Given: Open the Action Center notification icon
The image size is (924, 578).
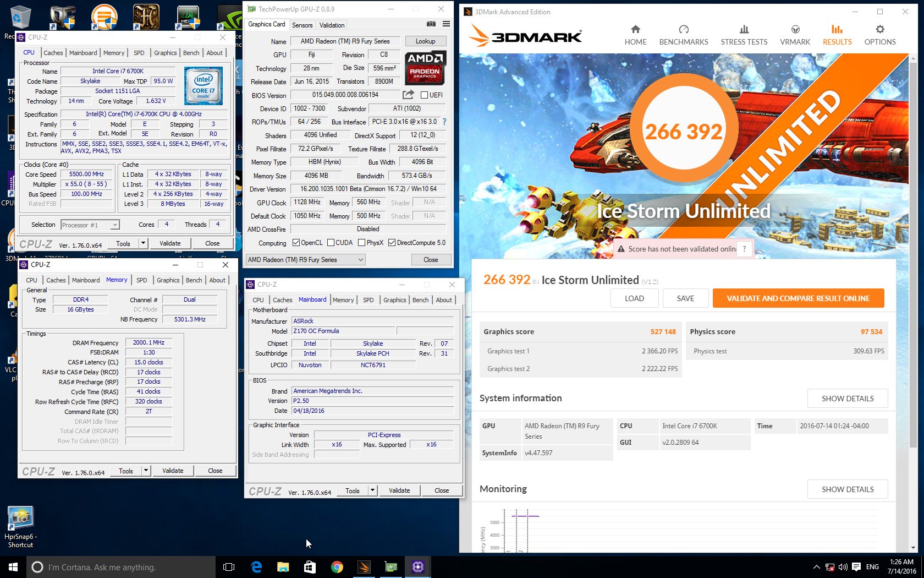Looking at the screenshot, I should click(856, 566).
